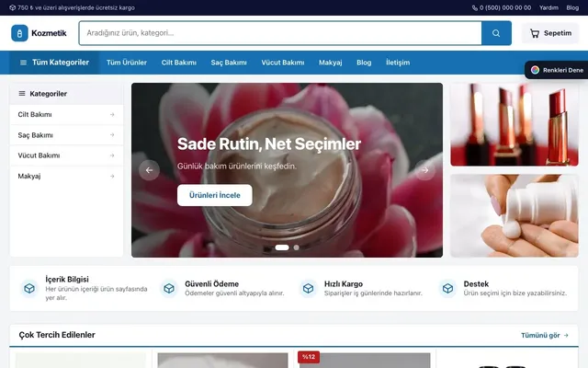Open Saç Bakımı sidebar category
The width and height of the screenshot is (588, 368).
[66, 135]
